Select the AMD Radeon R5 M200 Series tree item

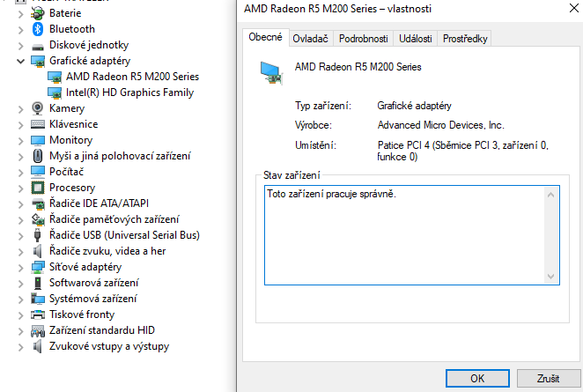tap(132, 77)
